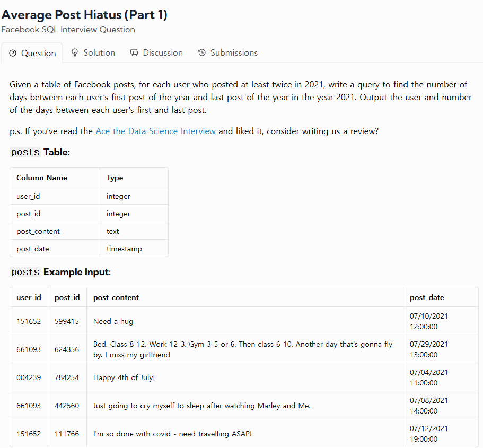The image size is (483, 448).
Task: Click the 07/10/2021 12:00:00 date cell
Action: pos(441,321)
